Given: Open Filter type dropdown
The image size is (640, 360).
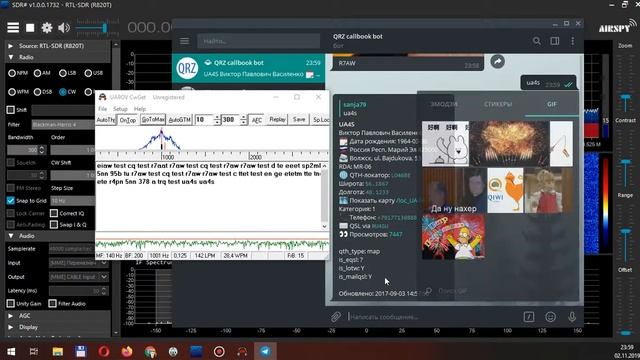Looking at the screenshot, I should 63,124.
